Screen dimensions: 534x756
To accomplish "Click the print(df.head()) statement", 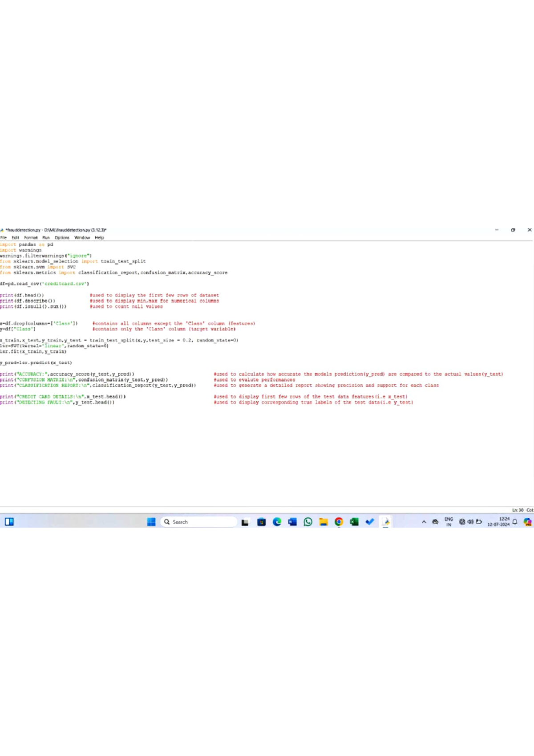I will [22, 295].
